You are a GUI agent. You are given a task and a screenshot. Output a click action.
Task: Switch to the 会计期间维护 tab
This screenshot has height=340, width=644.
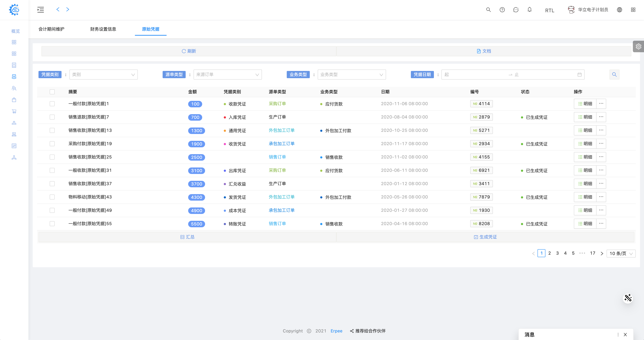click(51, 29)
